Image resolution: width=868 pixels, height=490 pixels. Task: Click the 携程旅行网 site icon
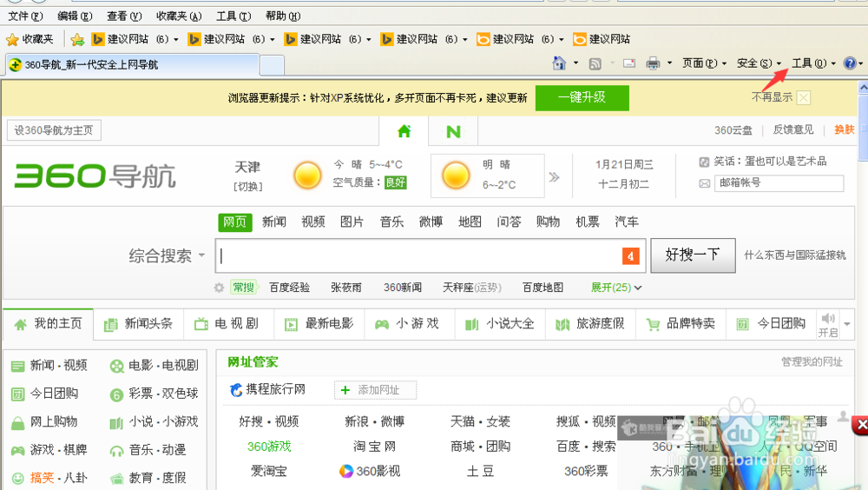pyautogui.click(x=236, y=390)
